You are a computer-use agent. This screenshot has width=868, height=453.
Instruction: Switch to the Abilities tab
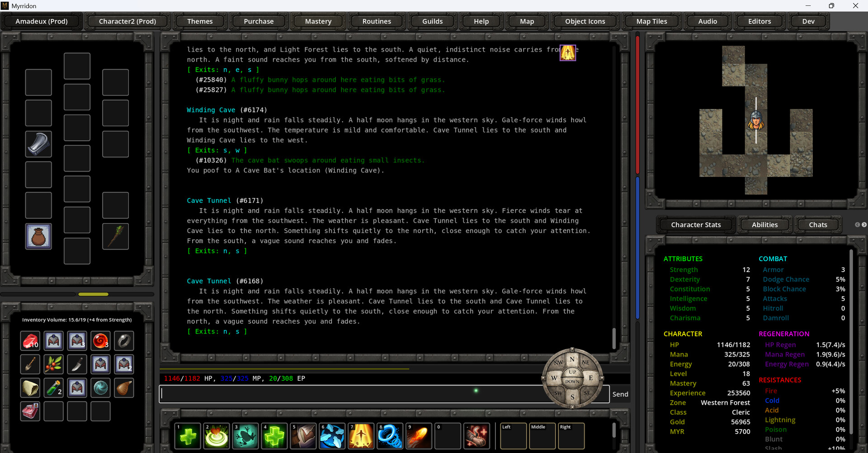(764, 224)
